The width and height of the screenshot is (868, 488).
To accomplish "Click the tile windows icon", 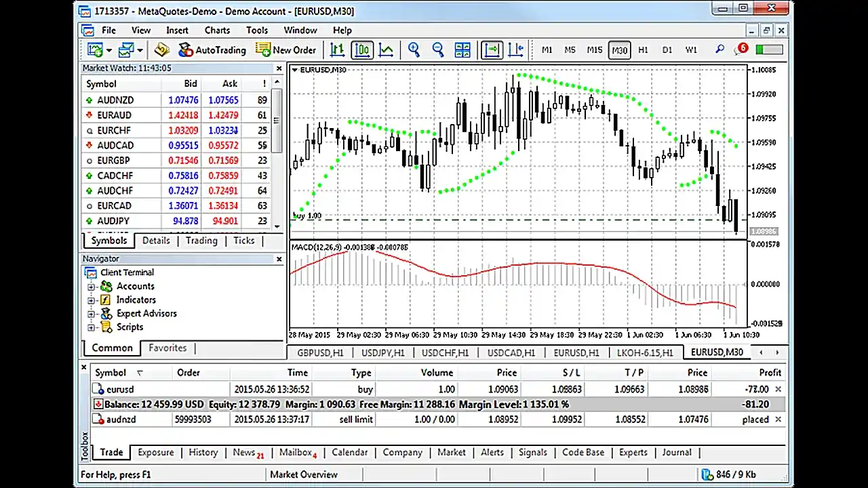I will (x=462, y=49).
